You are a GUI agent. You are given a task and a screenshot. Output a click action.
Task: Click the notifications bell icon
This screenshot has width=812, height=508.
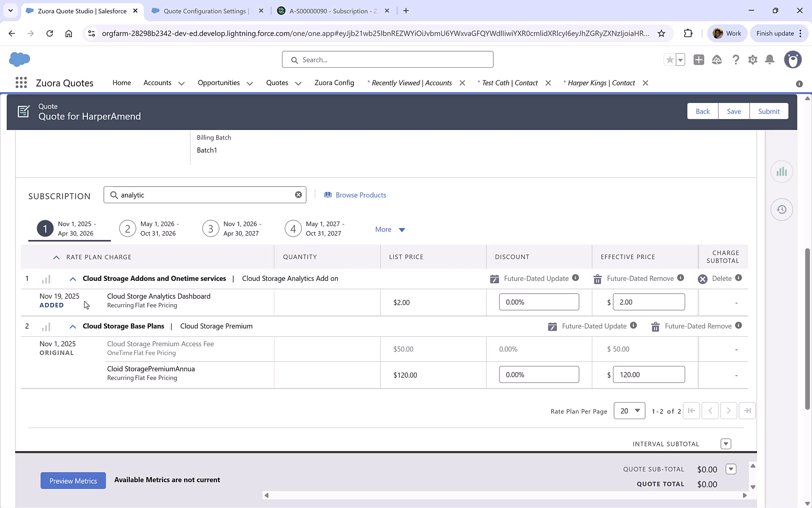point(770,60)
